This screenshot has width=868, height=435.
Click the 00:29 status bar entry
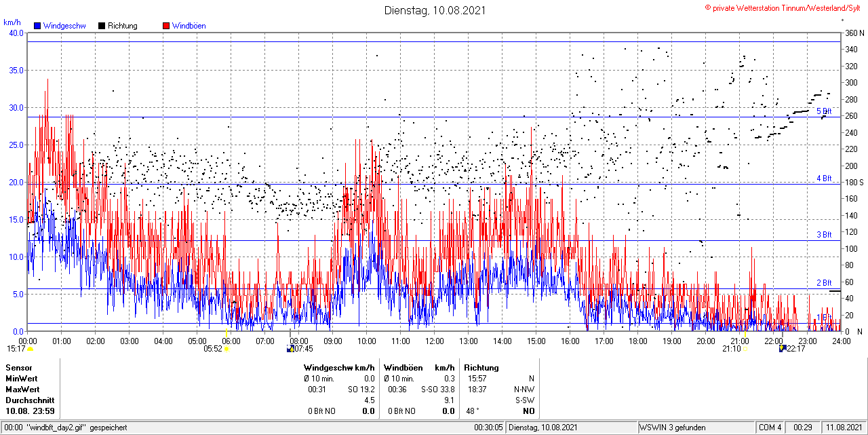803,428
